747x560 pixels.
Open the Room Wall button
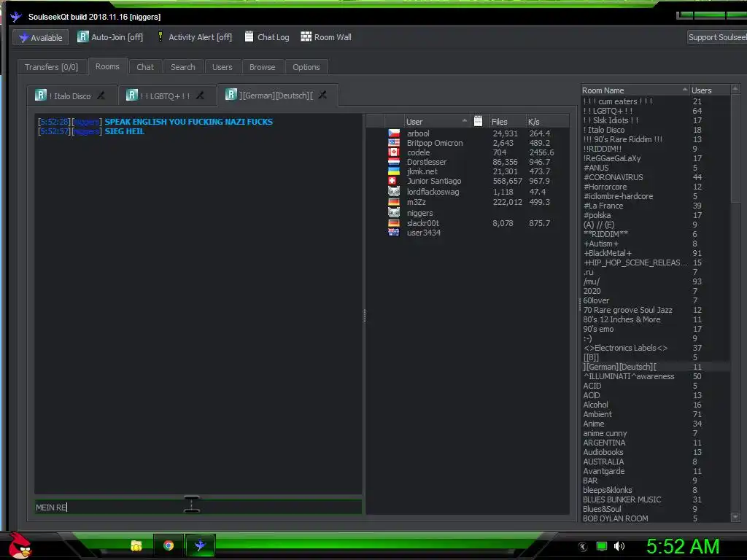tap(326, 36)
